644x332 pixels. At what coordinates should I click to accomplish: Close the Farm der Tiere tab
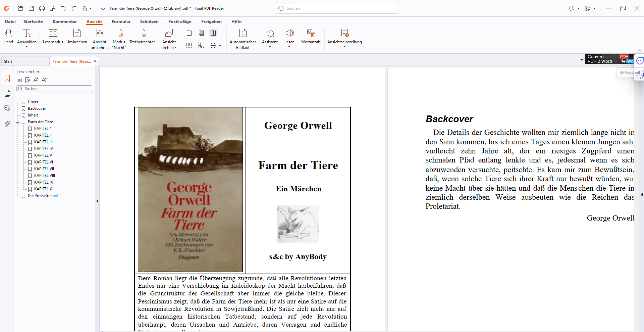(x=95, y=61)
